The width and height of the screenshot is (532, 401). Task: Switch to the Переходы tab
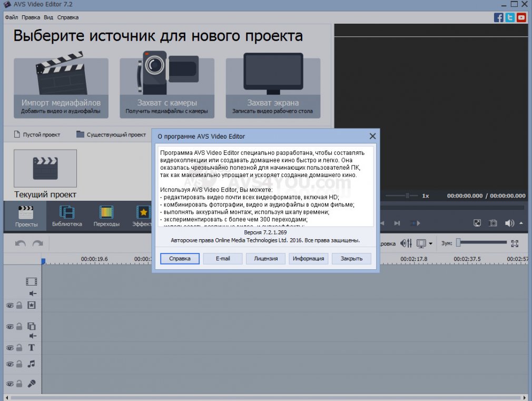(106, 216)
